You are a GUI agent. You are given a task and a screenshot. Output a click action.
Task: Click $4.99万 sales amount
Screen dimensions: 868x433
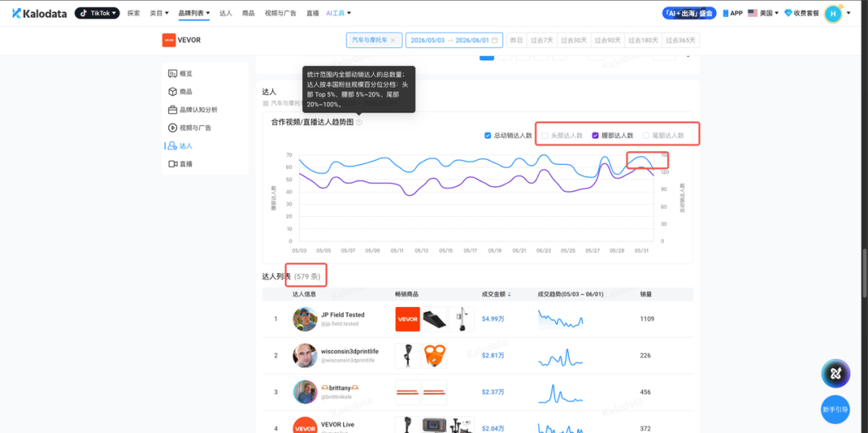tap(493, 319)
